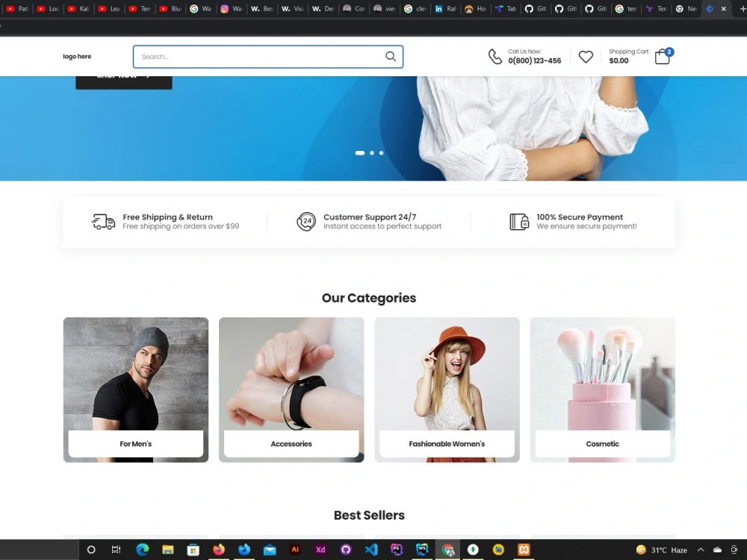Image resolution: width=747 pixels, height=560 pixels.
Task: Open WebStorm from the taskbar
Action: point(422,550)
